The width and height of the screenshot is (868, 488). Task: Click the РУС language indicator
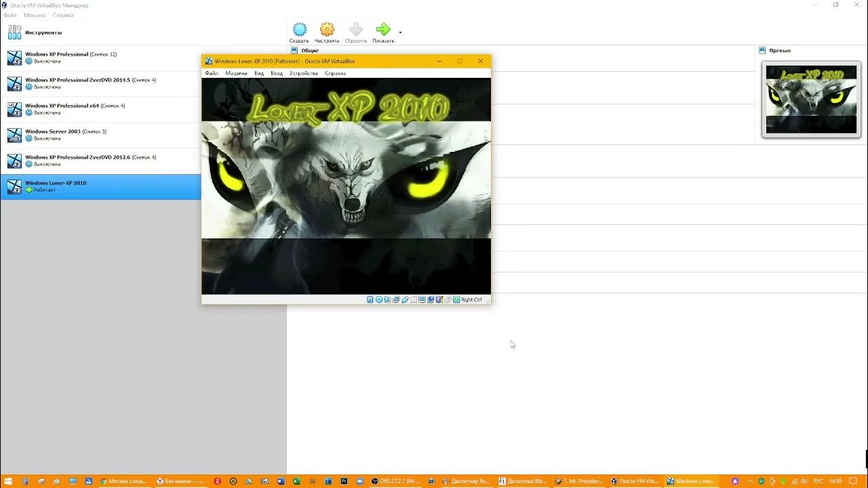[818, 481]
